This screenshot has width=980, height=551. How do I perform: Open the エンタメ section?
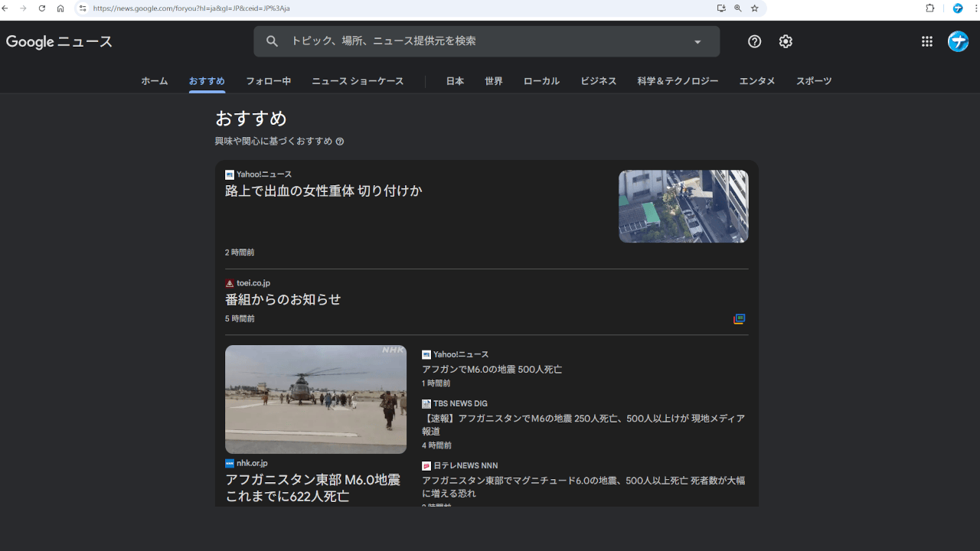757,81
